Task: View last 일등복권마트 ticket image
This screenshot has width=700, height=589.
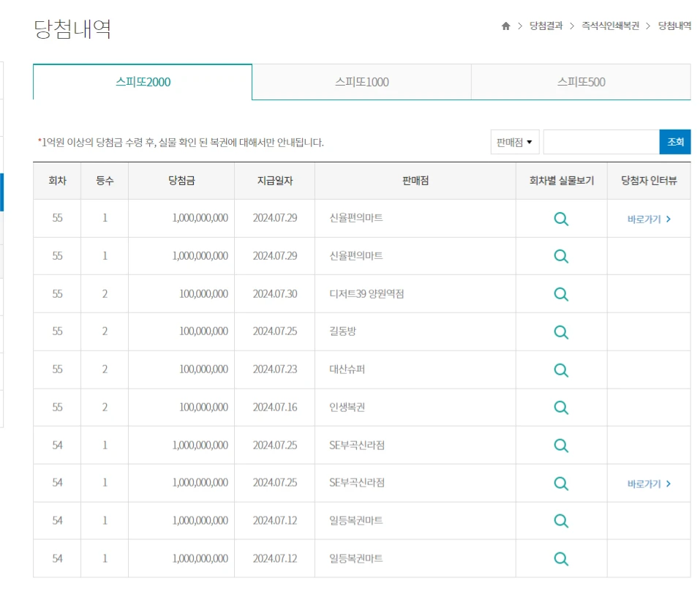Action: point(561,558)
